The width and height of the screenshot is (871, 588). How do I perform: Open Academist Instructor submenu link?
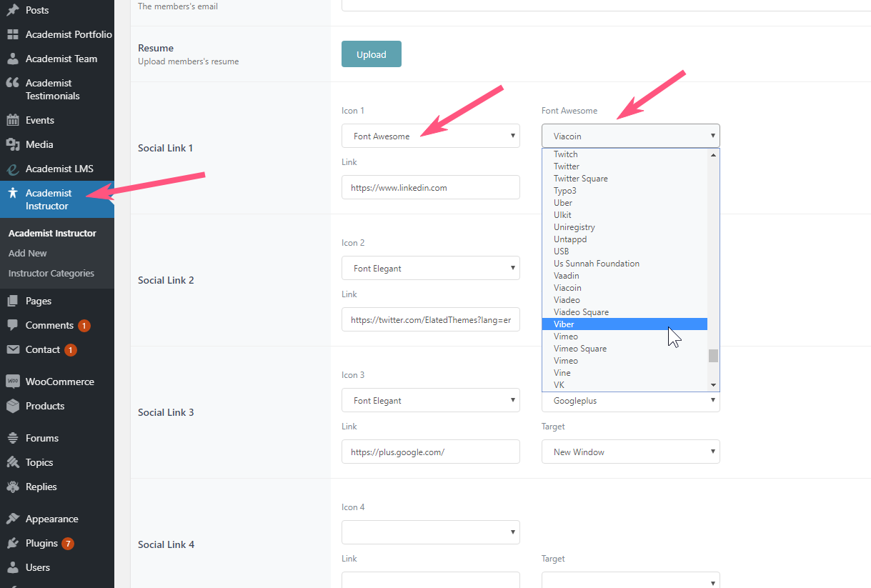click(x=52, y=233)
